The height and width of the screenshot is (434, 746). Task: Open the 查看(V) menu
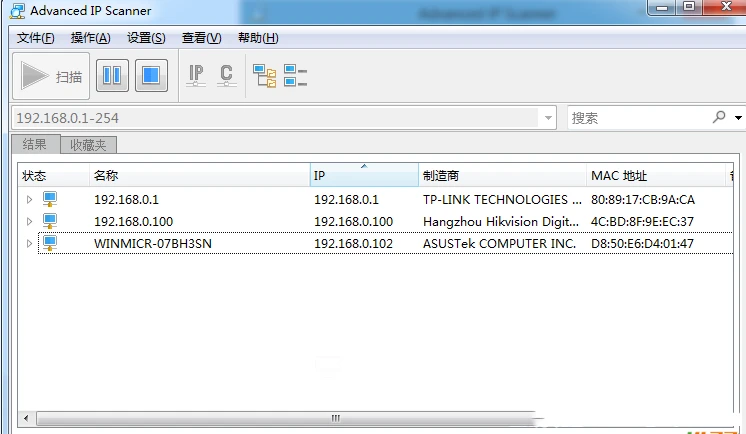201,38
